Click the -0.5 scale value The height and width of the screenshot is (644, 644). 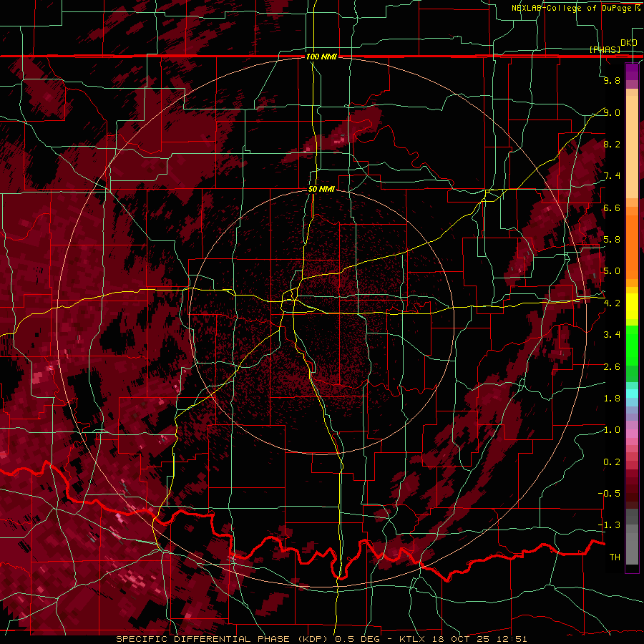pyautogui.click(x=609, y=494)
